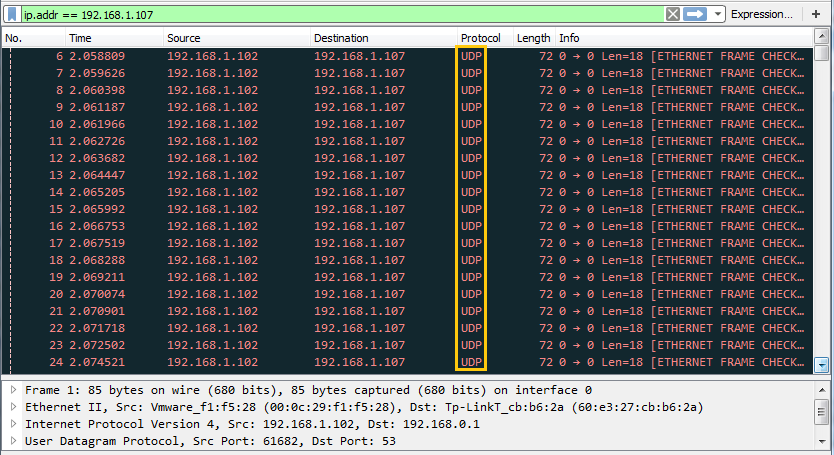
Task: Open the recent filters dropdown arrow
Action: (718, 14)
